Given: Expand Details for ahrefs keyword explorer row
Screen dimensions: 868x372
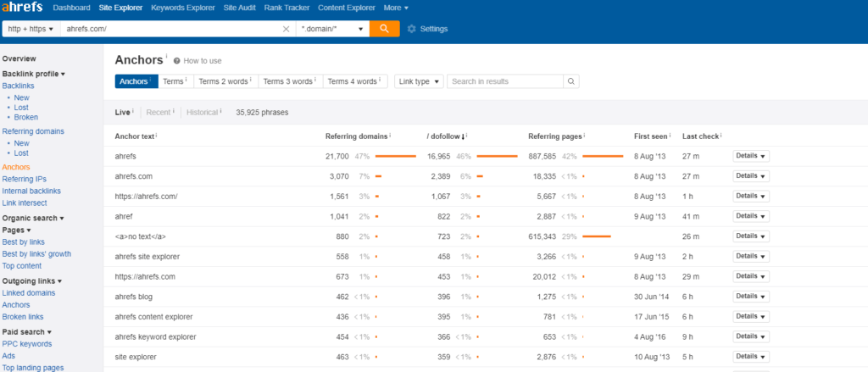Looking at the screenshot, I should coord(751,336).
